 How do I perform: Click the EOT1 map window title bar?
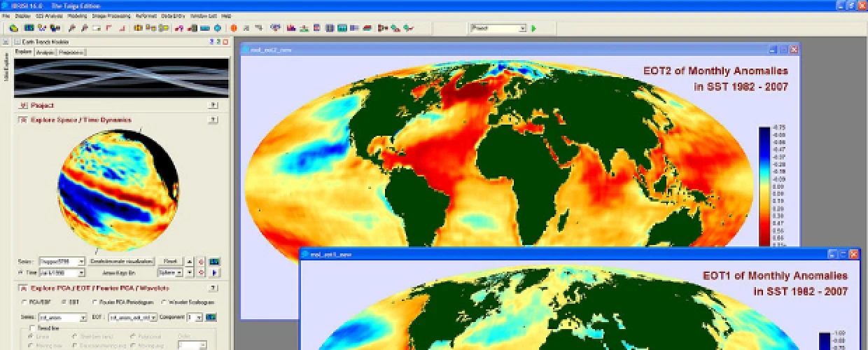click(x=580, y=253)
